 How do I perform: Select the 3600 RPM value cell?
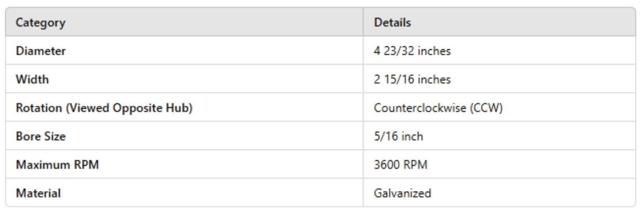coord(401,165)
